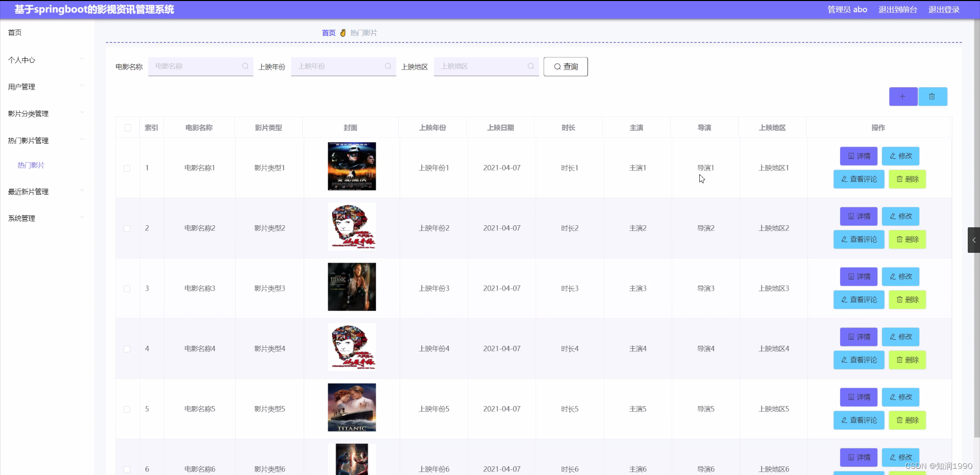
Task: Expand the 系统管理 sidebar menu
Action: coord(21,218)
